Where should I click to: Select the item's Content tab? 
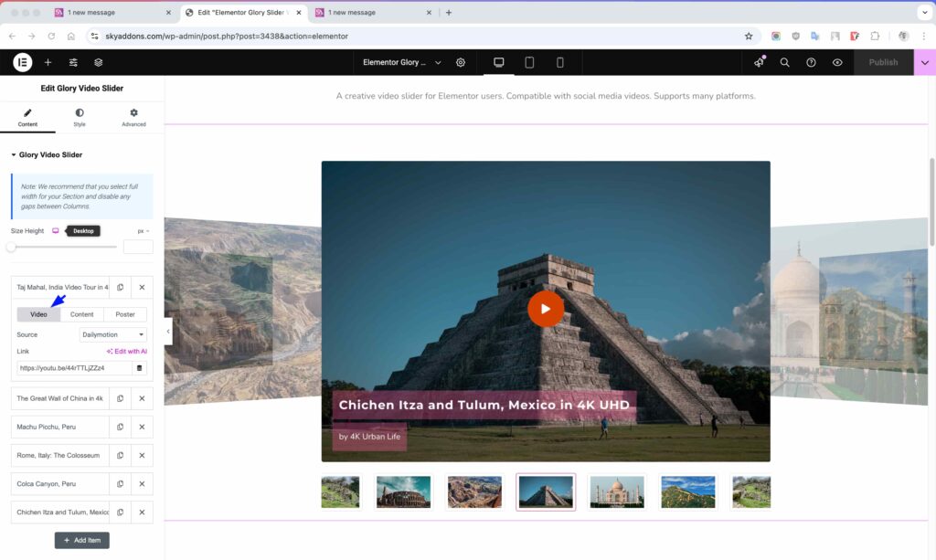point(81,314)
